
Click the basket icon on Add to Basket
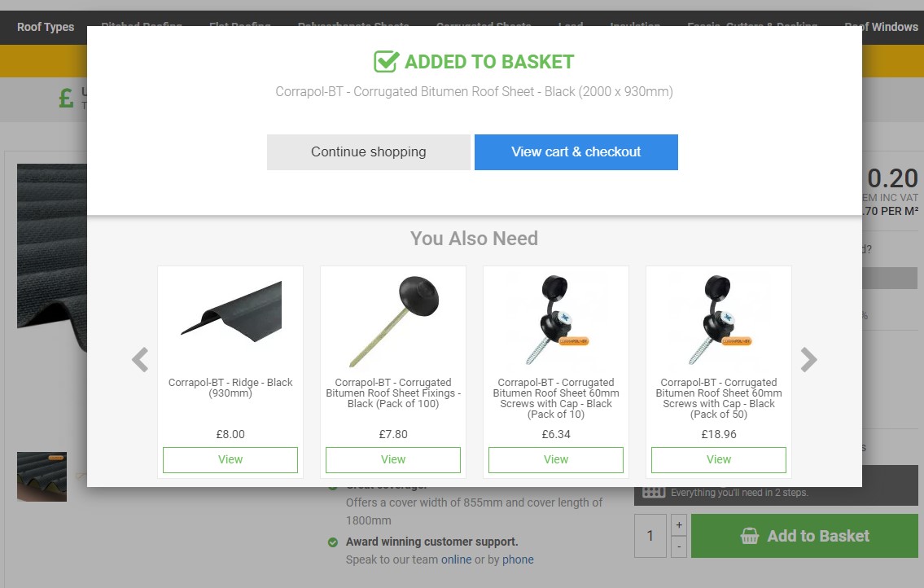pyautogui.click(x=750, y=536)
